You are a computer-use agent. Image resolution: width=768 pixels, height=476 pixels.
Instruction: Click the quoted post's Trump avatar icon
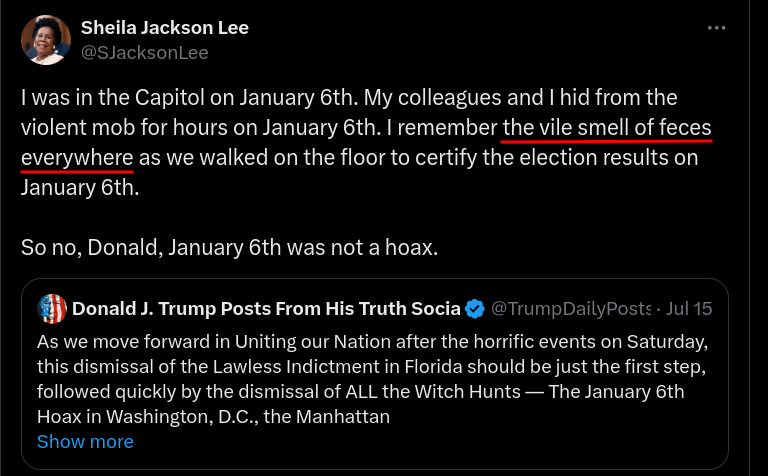[x=51, y=308]
